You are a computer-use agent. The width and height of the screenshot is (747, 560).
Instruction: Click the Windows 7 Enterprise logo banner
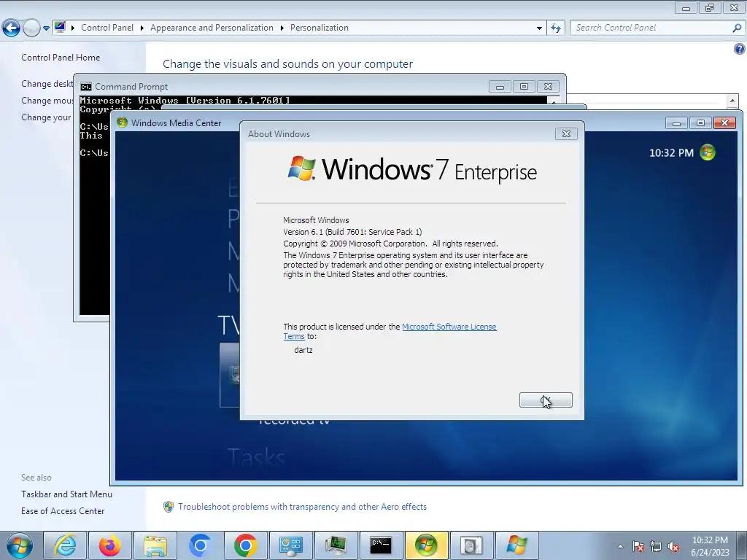[x=412, y=169]
